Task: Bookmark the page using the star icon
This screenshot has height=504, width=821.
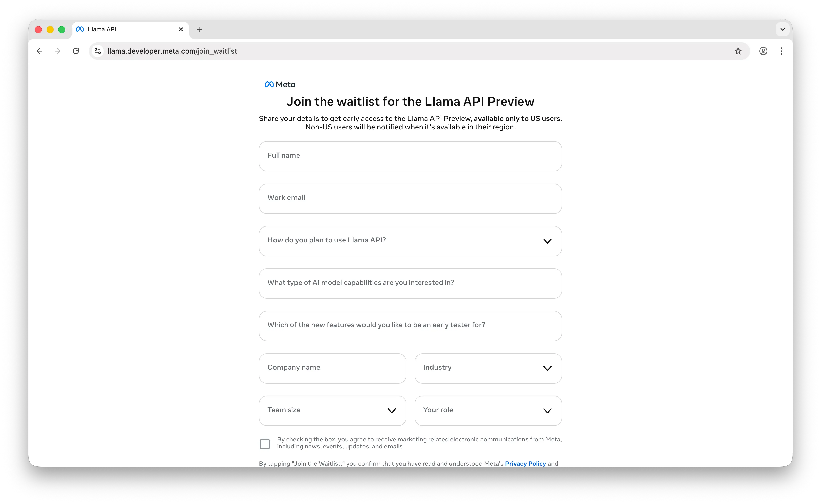Action: coord(738,51)
